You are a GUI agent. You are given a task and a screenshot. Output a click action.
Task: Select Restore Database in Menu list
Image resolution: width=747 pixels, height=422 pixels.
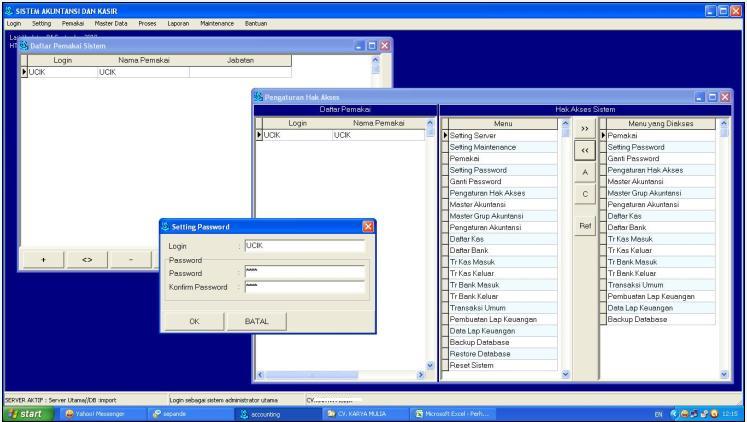pos(480,353)
